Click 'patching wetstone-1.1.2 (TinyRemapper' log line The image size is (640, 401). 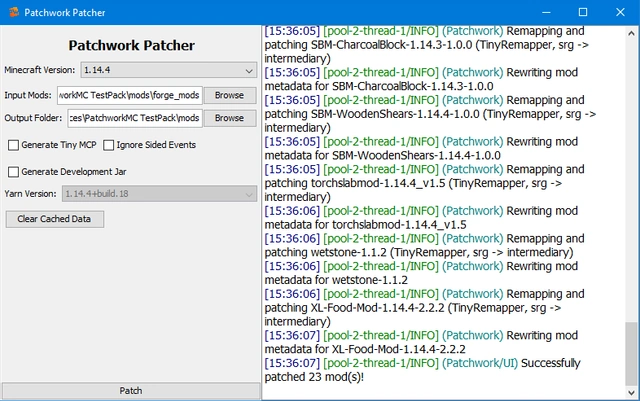419,252
